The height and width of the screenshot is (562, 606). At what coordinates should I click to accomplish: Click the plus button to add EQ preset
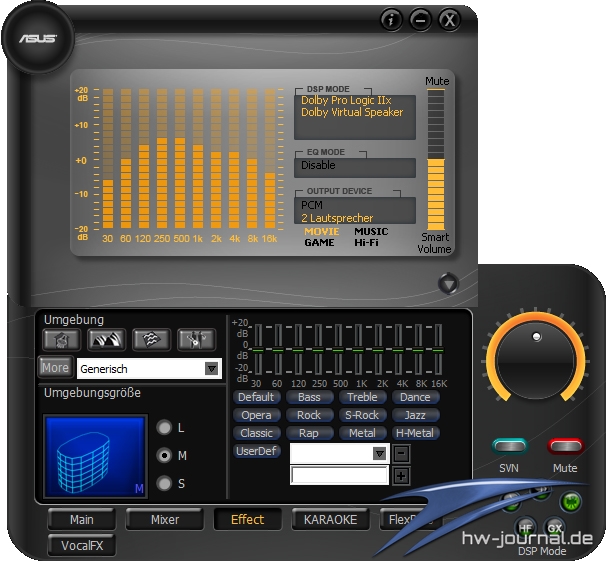pyautogui.click(x=401, y=476)
